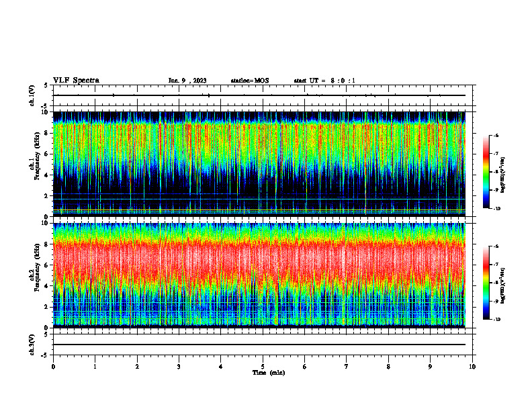Click the log(PSD) label beside ch.2 color scale
The width and height of the screenshot is (532, 411).
pos(503,286)
